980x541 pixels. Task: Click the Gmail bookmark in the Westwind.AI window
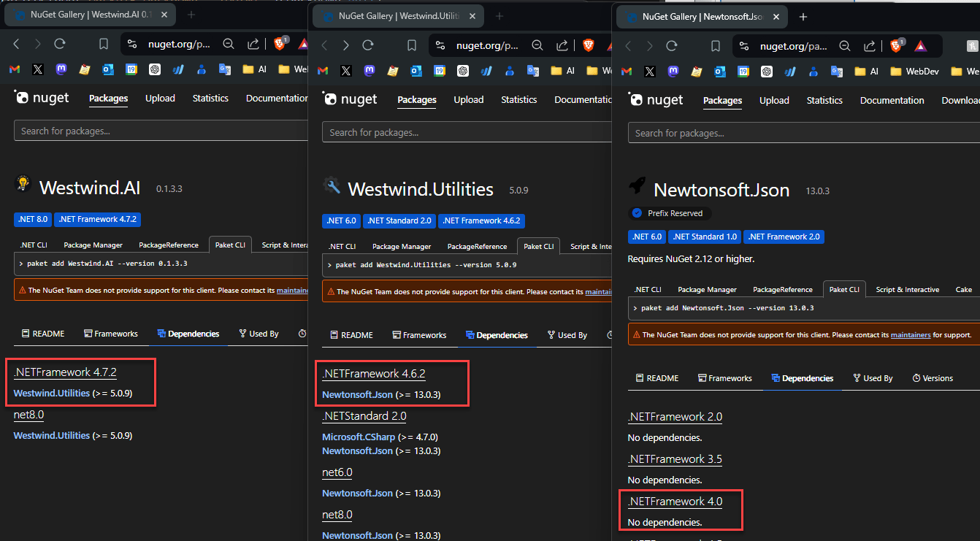pyautogui.click(x=15, y=69)
